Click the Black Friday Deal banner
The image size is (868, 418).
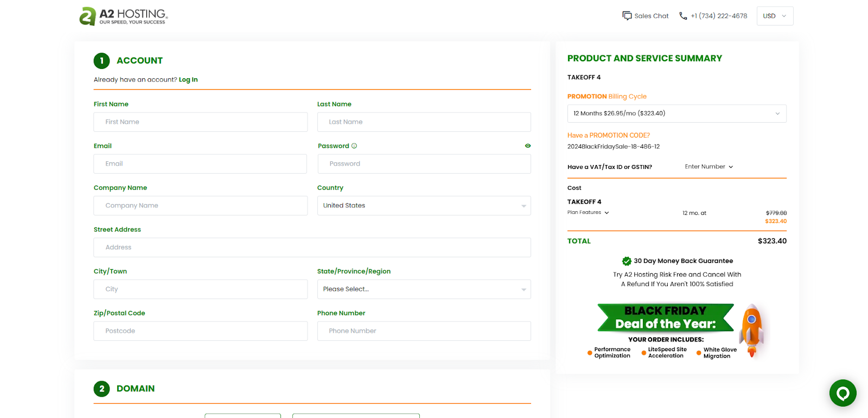[x=666, y=318]
